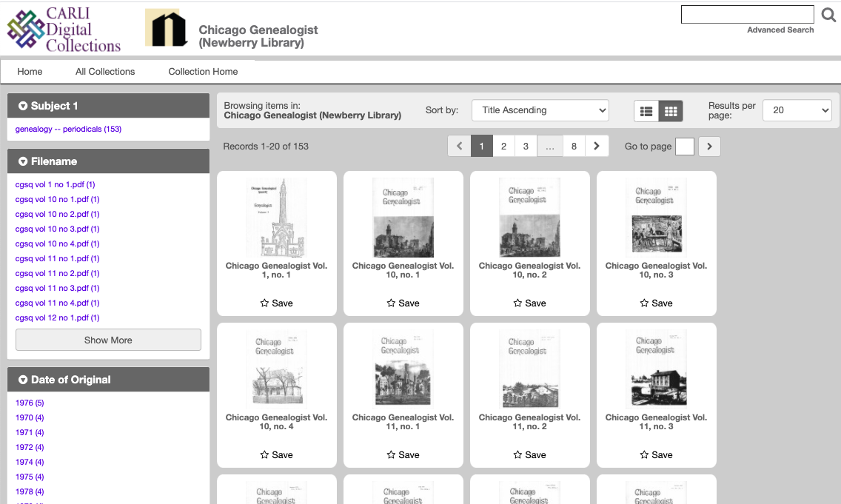Image resolution: width=841 pixels, height=504 pixels.
Task: Switch to grid view icon
Action: tap(671, 112)
